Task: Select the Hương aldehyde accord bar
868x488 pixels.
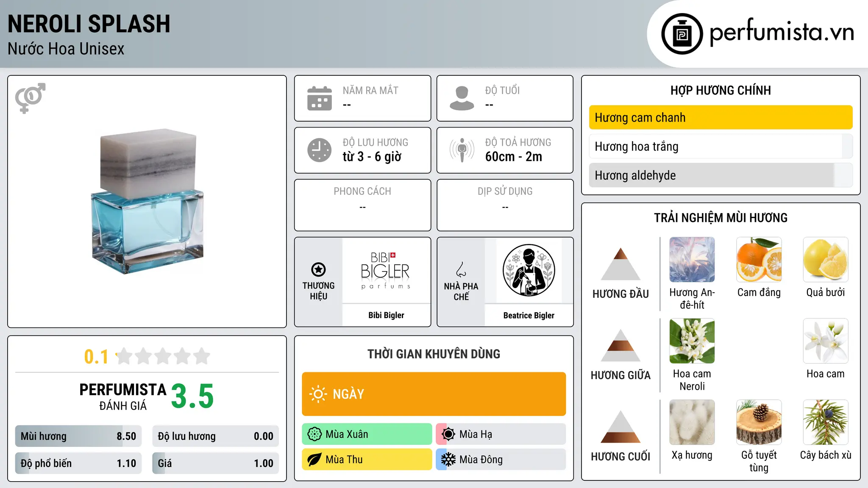Action: (721, 175)
